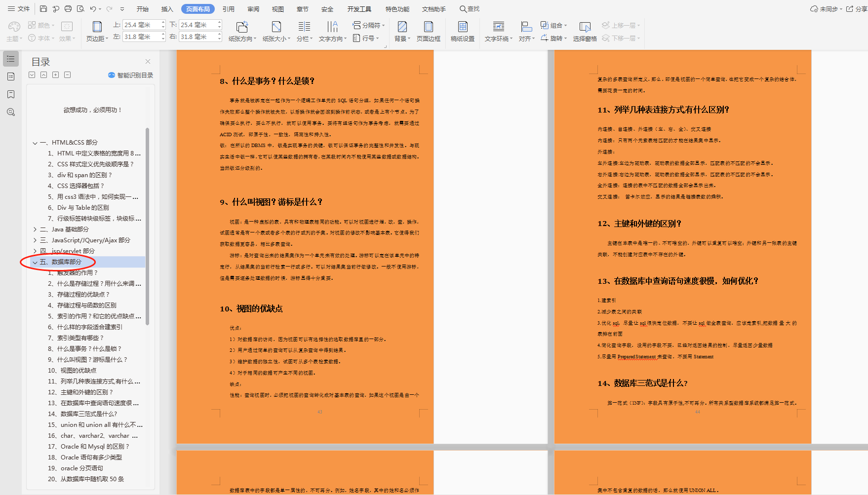Decrease the right margin with its down stepper
Screen dimensions: 868x495
[x=219, y=39]
